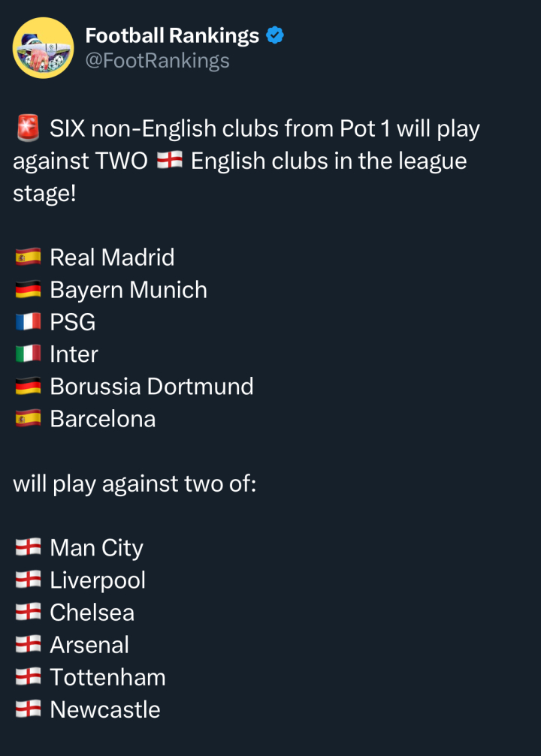Click the Real Madrid club name
The height and width of the screenshot is (756, 541).
click(x=112, y=257)
